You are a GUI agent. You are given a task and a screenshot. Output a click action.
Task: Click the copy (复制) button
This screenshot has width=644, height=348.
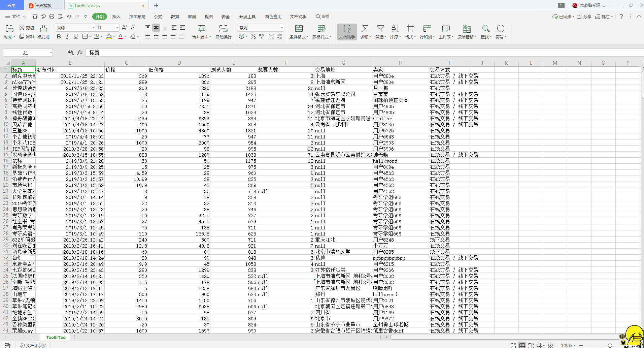pos(27,36)
